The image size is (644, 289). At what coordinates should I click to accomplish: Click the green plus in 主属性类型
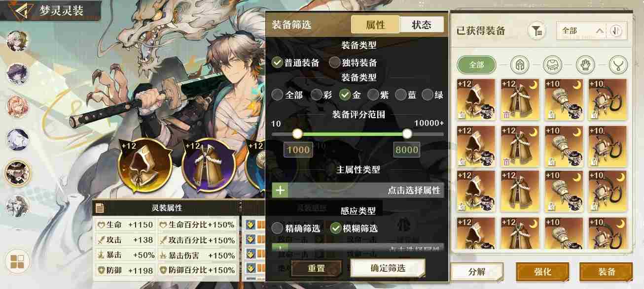pos(280,190)
